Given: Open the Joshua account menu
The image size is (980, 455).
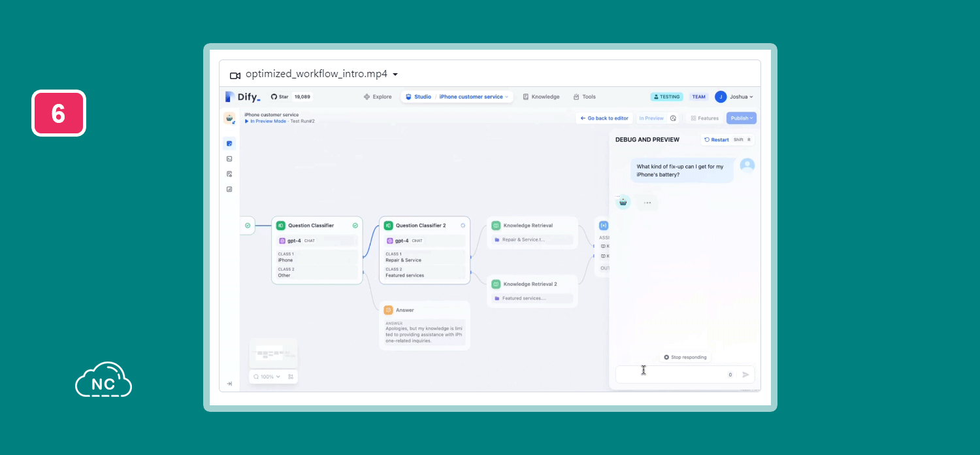Looking at the screenshot, I should 734,97.
